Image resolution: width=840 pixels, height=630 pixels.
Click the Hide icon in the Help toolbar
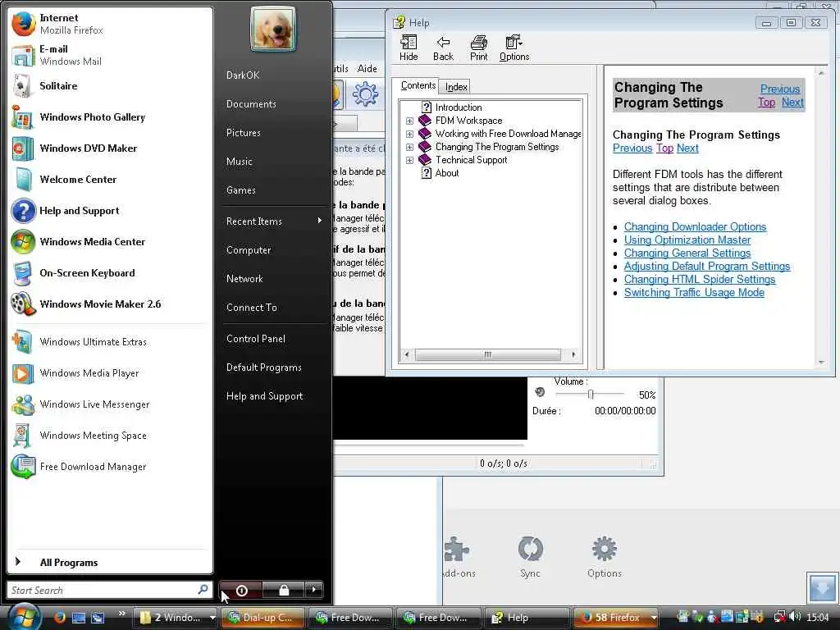click(x=409, y=48)
